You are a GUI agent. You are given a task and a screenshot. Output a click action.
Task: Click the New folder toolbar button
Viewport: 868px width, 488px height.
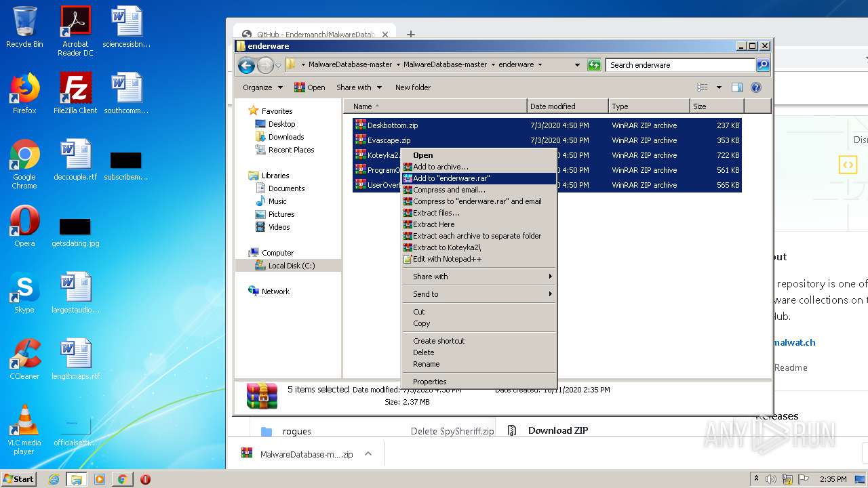coord(413,87)
